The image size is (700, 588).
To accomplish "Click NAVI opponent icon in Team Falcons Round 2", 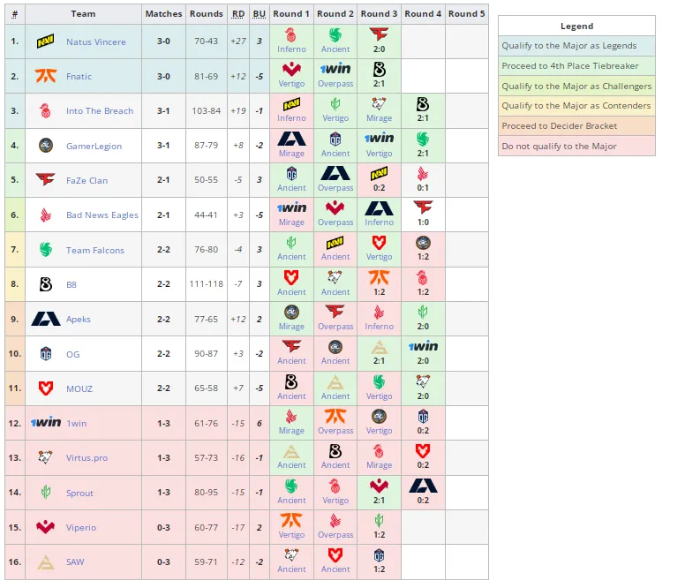I will (335, 243).
